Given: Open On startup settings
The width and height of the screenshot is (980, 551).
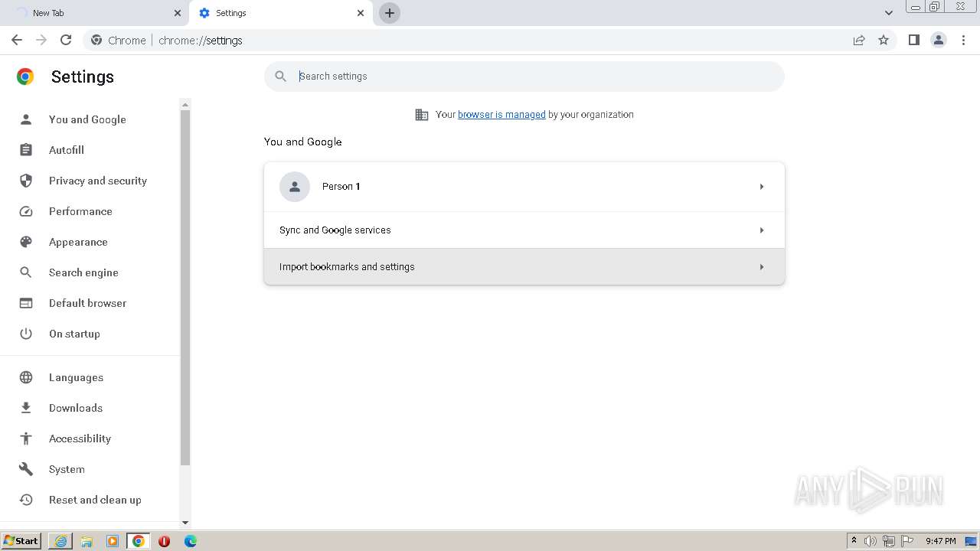Looking at the screenshot, I should click(x=74, y=334).
